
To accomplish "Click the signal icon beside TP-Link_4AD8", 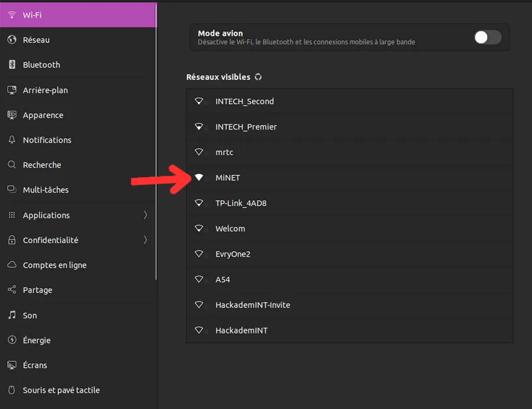I will (x=199, y=203).
